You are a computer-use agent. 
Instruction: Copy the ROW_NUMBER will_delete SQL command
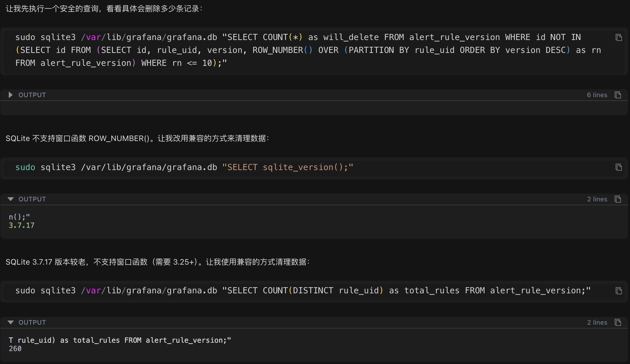(x=618, y=37)
